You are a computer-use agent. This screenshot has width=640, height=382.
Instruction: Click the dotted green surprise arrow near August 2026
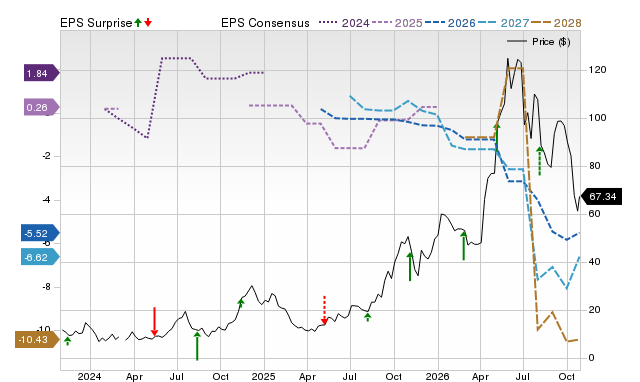(540, 161)
